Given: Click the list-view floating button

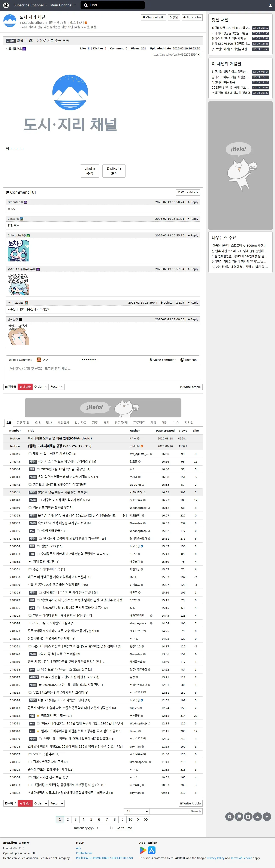Looking at the screenshot, I should point(248,816).
